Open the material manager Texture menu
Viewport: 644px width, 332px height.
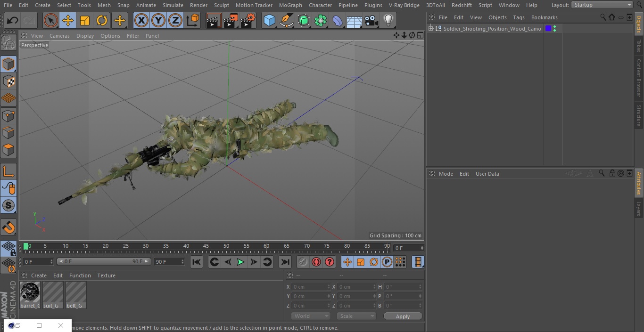tap(106, 275)
